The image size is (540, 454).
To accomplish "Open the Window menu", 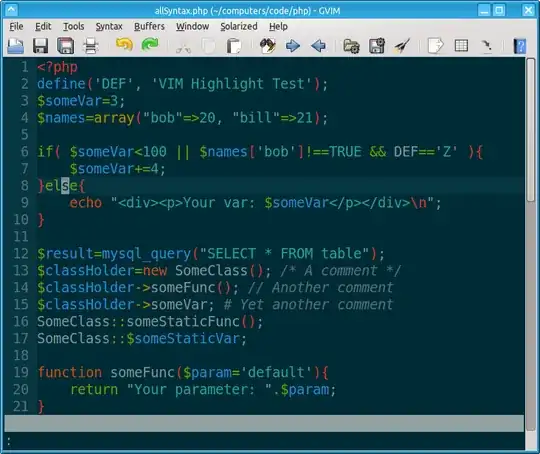I will 193,27.
